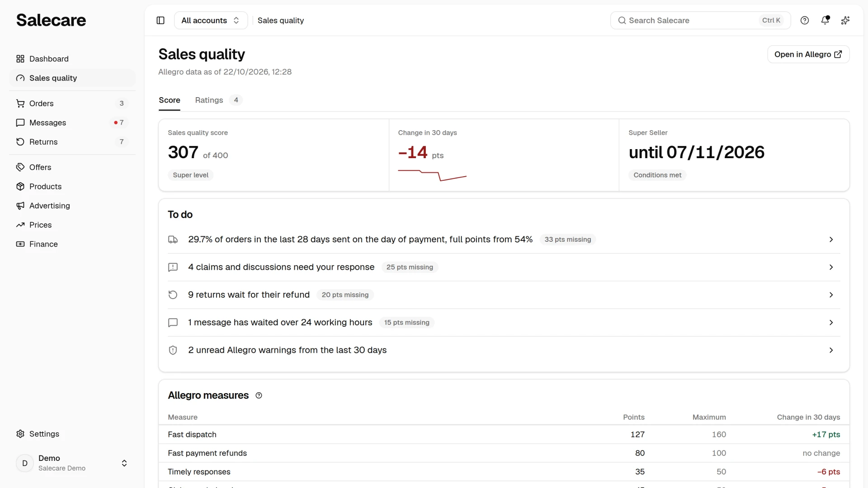Select Sales quality in the sidebar

pos(72,78)
